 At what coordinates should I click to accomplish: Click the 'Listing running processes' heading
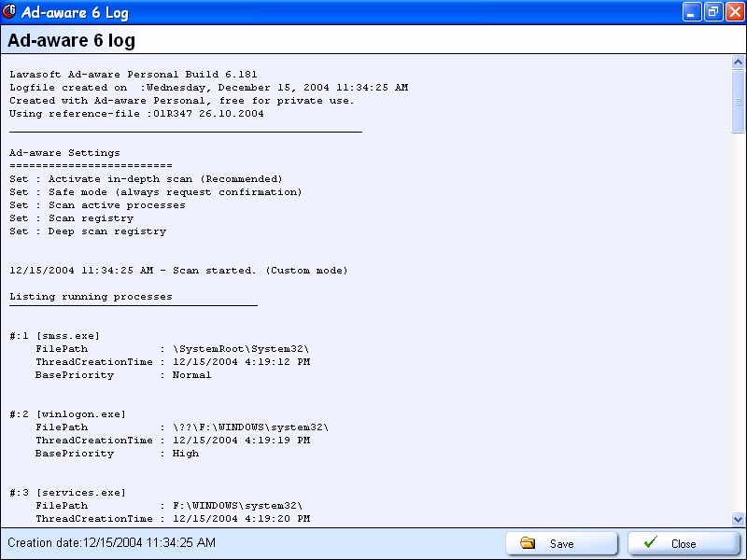point(91,297)
